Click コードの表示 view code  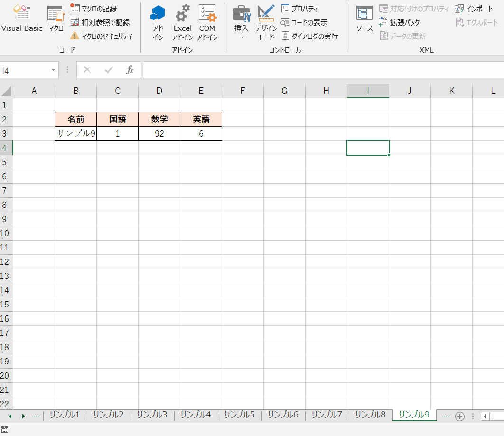pos(304,22)
